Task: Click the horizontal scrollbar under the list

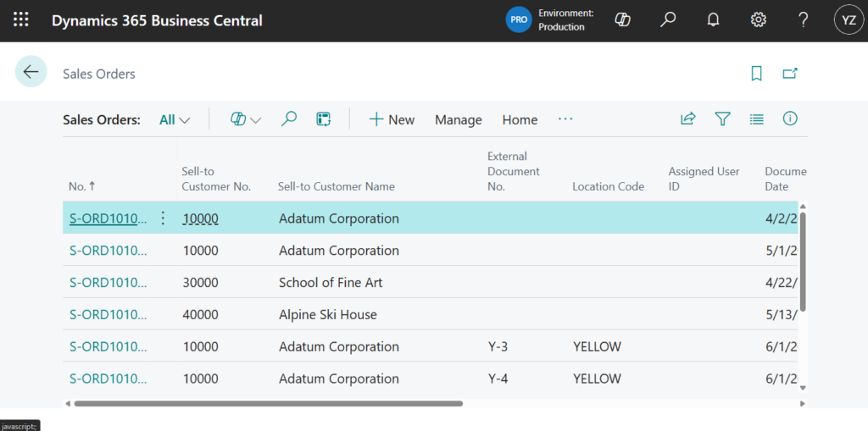Action: tap(268, 404)
